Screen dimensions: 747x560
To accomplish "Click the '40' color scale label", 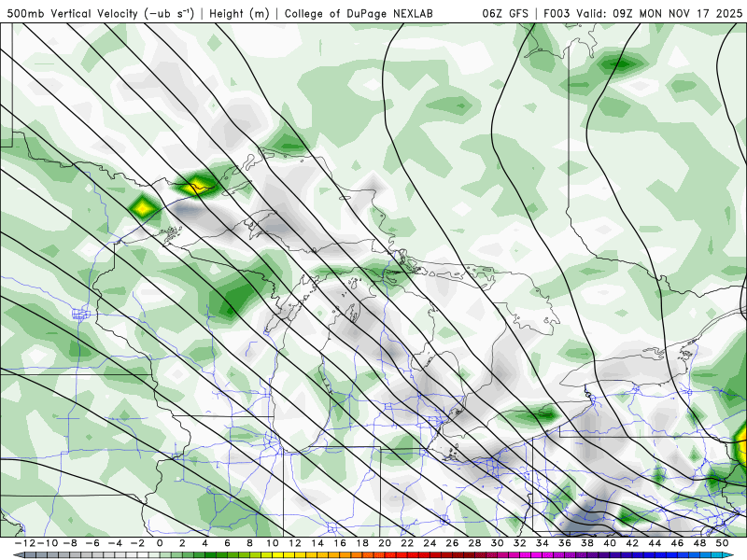I will pyautogui.click(x=610, y=543).
